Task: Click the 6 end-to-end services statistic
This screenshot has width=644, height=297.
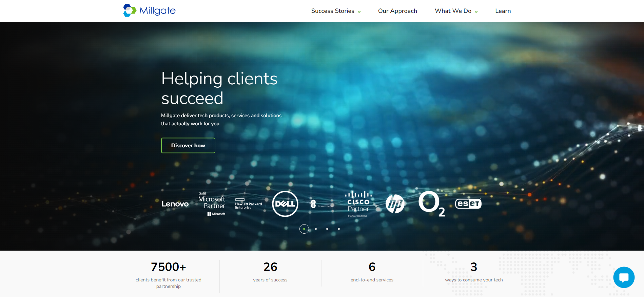Action: [x=372, y=272]
